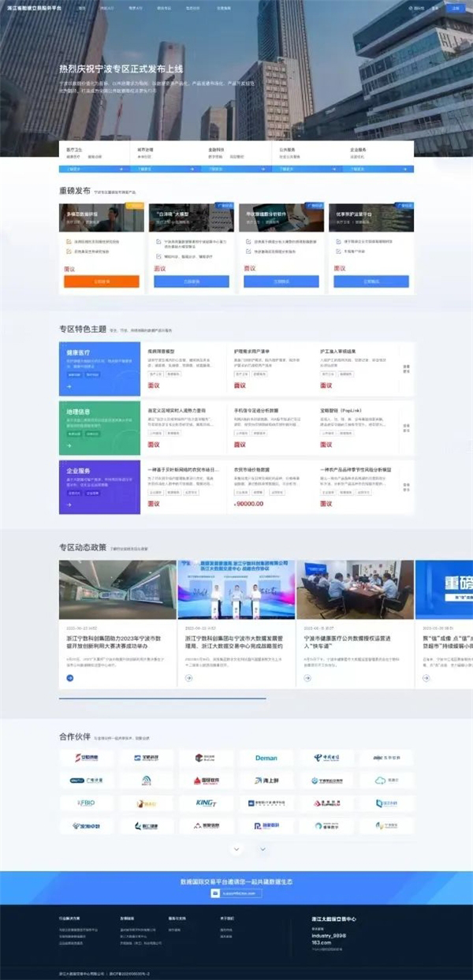Click the FBIO partner logo
473x980 pixels.
(85, 803)
